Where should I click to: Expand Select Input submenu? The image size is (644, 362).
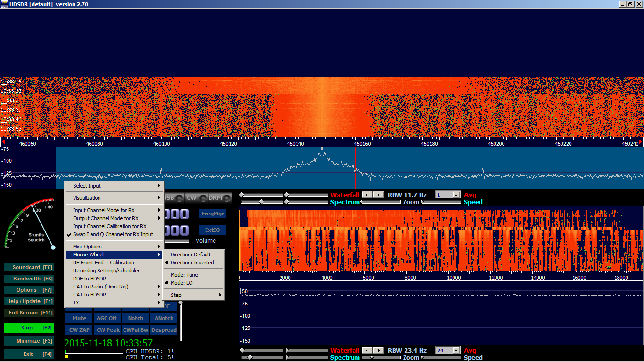114,186
